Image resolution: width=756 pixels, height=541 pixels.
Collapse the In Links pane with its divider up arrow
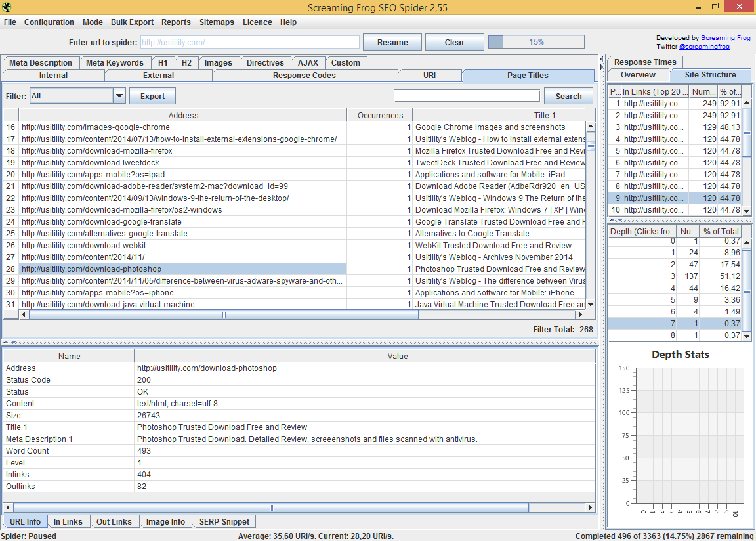click(612, 220)
